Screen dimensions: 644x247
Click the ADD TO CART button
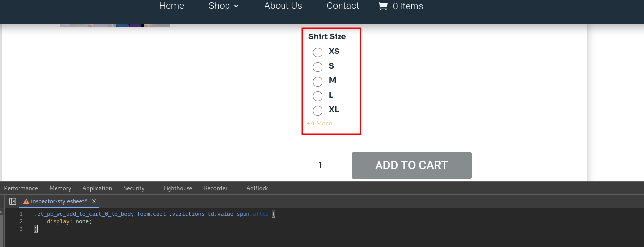click(412, 165)
